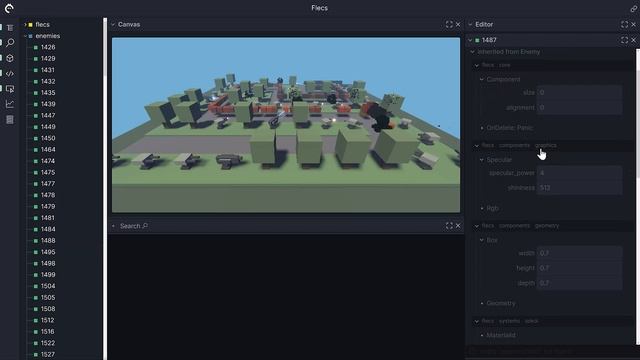The width and height of the screenshot is (640, 360).
Task: Open the statistics chart sidebar icon
Action: point(10,104)
